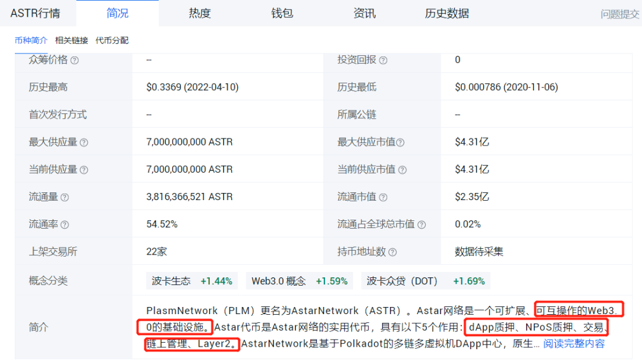The image size is (642, 364).
Task: Click the 首次发行方式 row label
Action: [x=57, y=115]
